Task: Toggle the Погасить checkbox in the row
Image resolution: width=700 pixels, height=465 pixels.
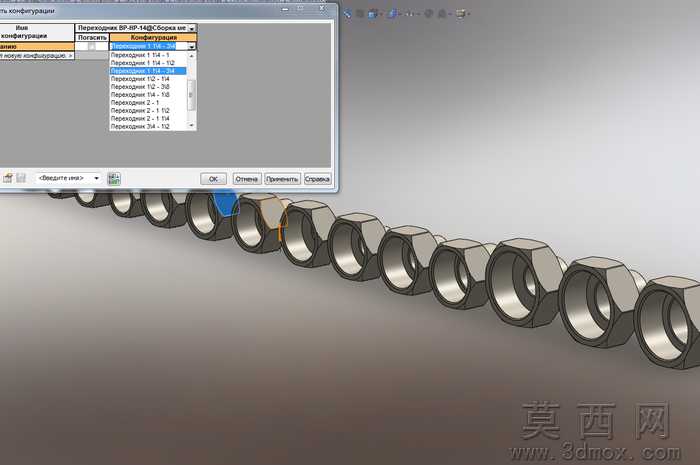Action: tap(92, 46)
